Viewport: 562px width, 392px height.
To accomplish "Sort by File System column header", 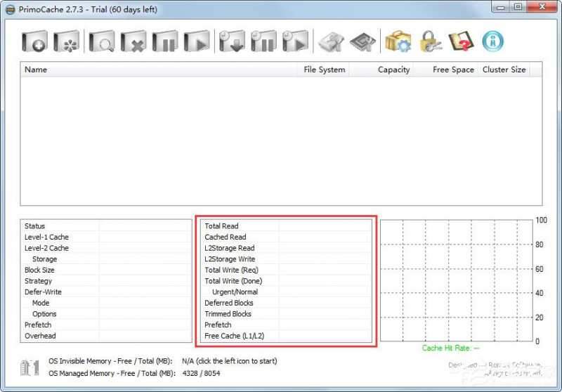I will (324, 70).
